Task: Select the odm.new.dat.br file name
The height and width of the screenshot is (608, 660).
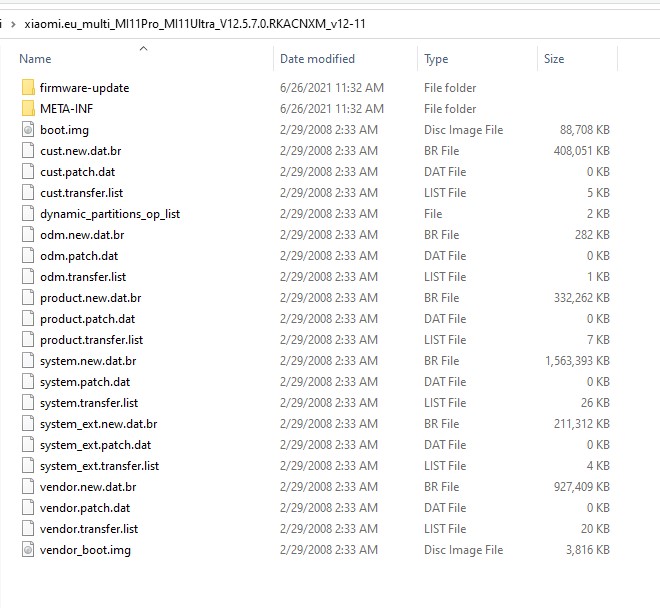Action: (x=82, y=235)
